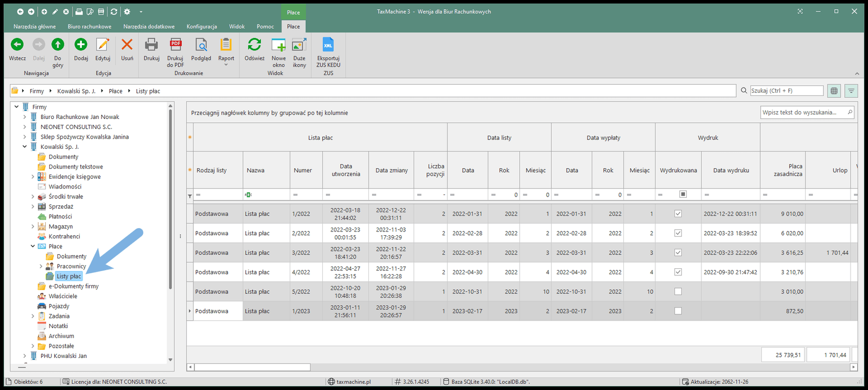The height and width of the screenshot is (390, 868).
Task: Click Drukuj do PDF icon
Action: [x=175, y=45]
